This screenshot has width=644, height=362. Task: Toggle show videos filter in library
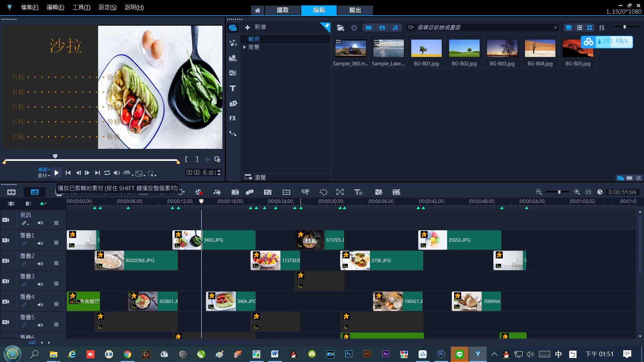(x=369, y=28)
